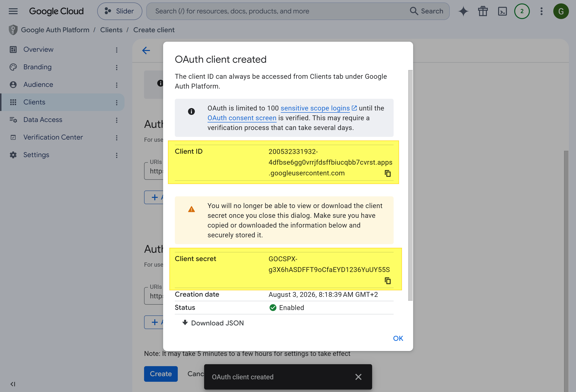This screenshot has height=392, width=576.
Task: Open the account avatar G
Action: (561, 11)
